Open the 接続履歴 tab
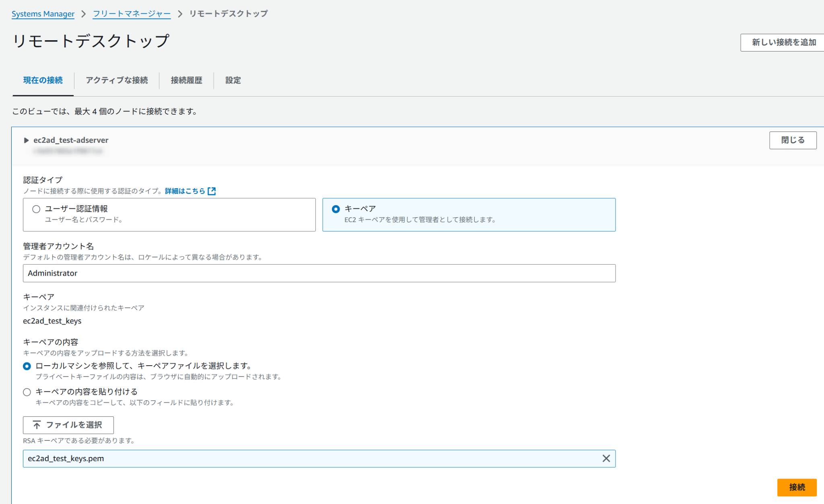 point(186,80)
